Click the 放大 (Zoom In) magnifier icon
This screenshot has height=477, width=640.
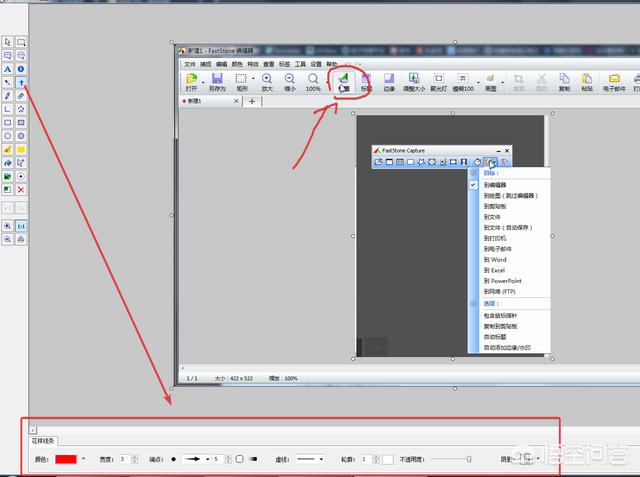click(266, 82)
